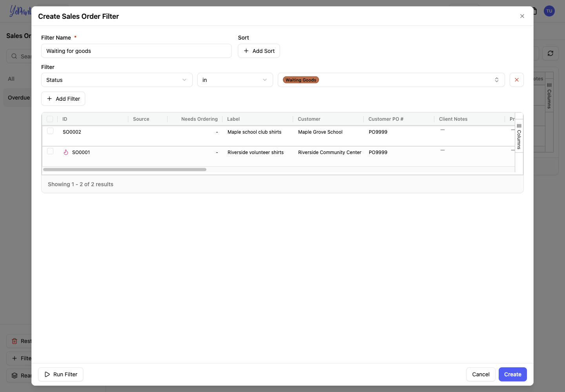This screenshot has width=565, height=392.
Task: Check the SO0002 row checkbox
Action: click(x=50, y=131)
